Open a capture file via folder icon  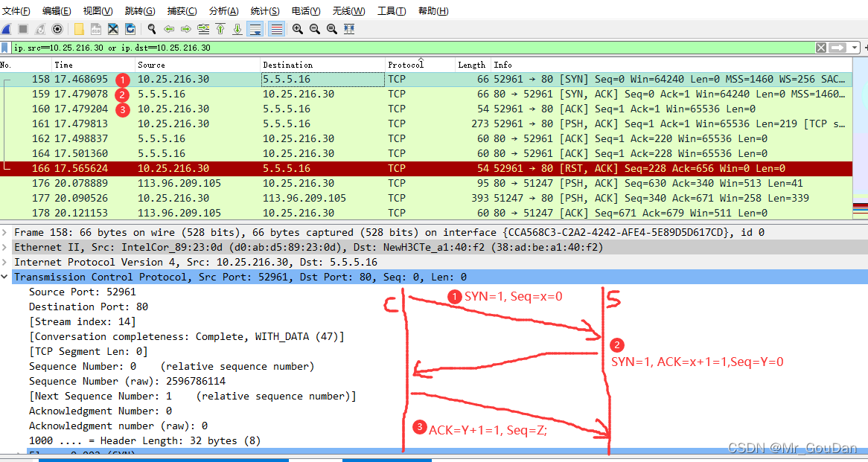coord(79,29)
